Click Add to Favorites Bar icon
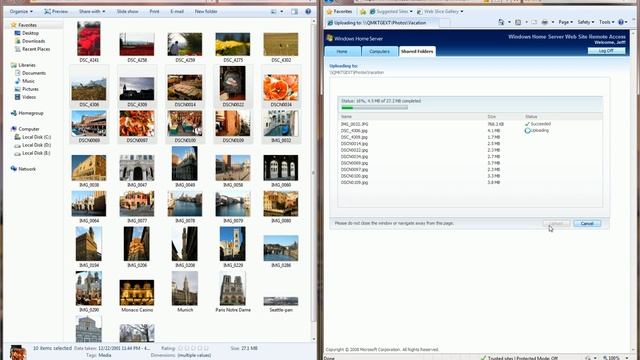This screenshot has width=640, height=360. click(363, 11)
